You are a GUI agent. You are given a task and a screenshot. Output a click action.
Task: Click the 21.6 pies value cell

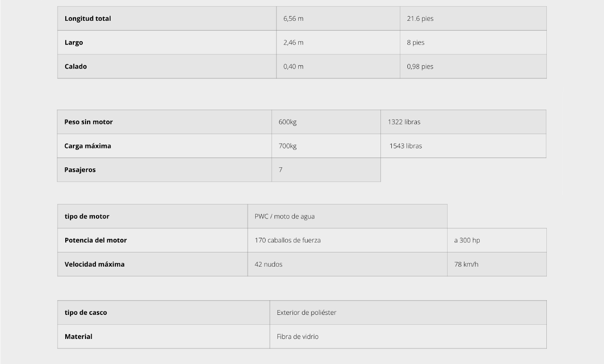tap(473, 18)
